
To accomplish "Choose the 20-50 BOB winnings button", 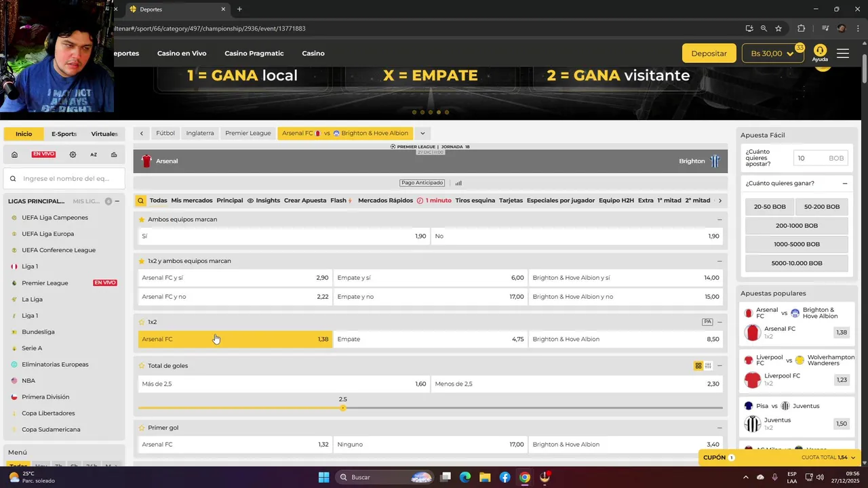I will click(x=770, y=207).
